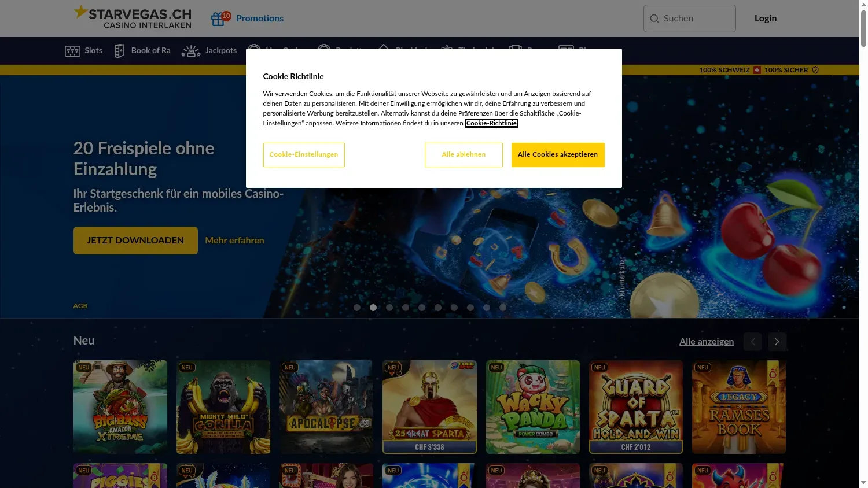Screen dimensions: 868x488
Task: Open the Piggies game in the second row
Action: (120, 476)
